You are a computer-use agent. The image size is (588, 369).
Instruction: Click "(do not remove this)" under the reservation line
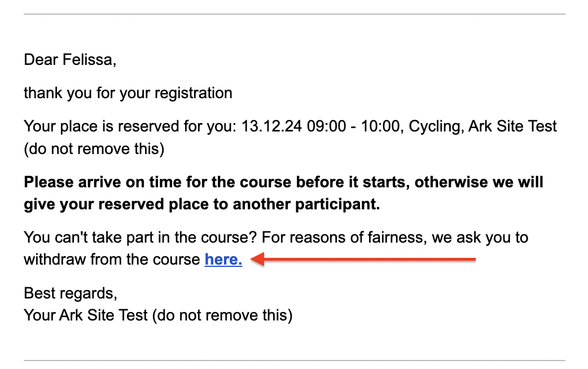pyautogui.click(x=94, y=150)
